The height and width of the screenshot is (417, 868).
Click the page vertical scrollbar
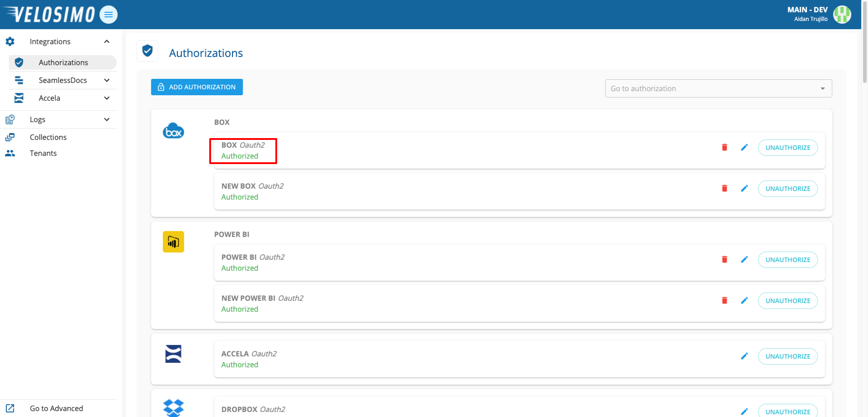(x=864, y=43)
